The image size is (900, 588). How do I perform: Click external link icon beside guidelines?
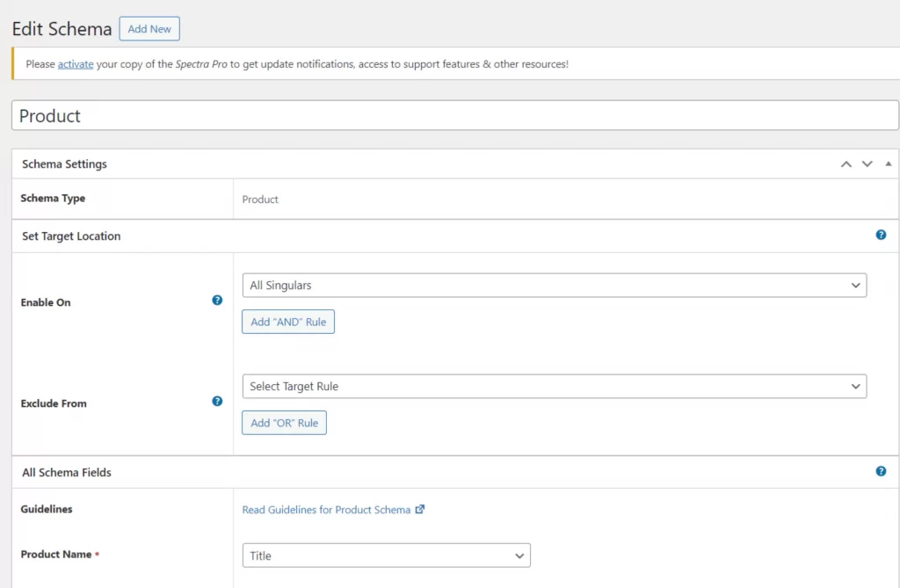[420, 510]
